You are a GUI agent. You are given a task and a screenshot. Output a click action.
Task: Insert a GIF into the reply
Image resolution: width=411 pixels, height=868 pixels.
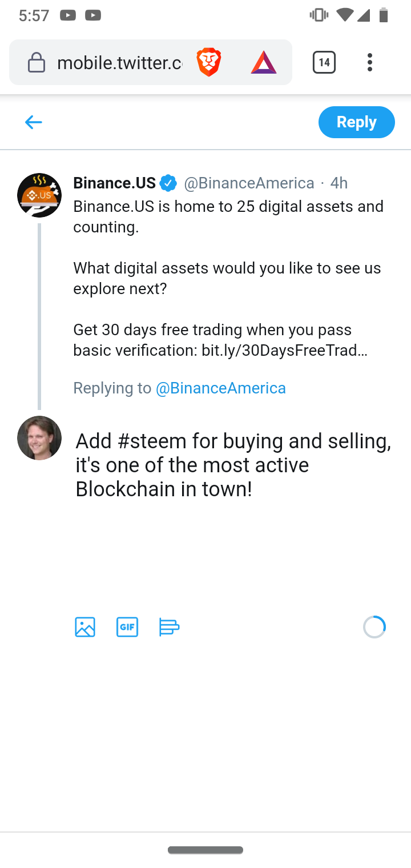click(x=127, y=627)
